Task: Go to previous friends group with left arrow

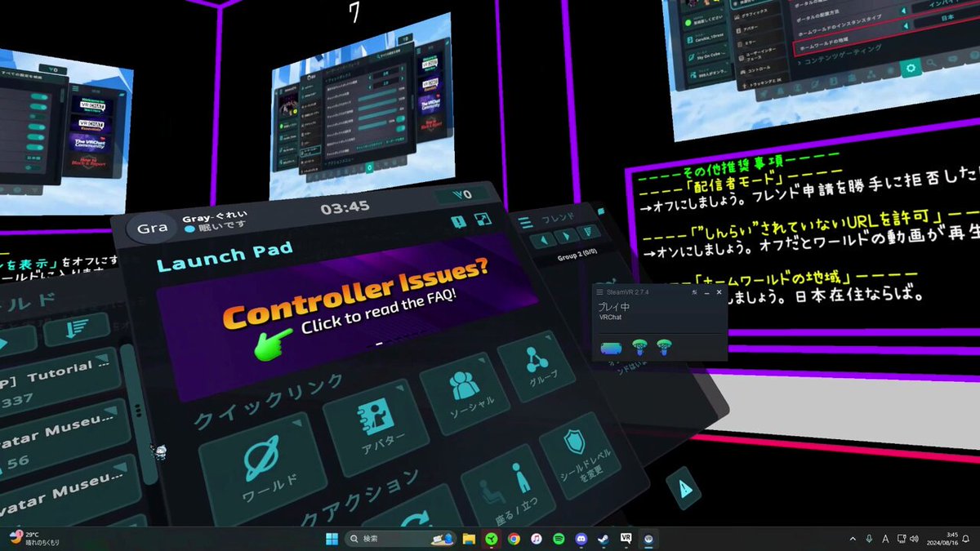Action: pyautogui.click(x=542, y=240)
